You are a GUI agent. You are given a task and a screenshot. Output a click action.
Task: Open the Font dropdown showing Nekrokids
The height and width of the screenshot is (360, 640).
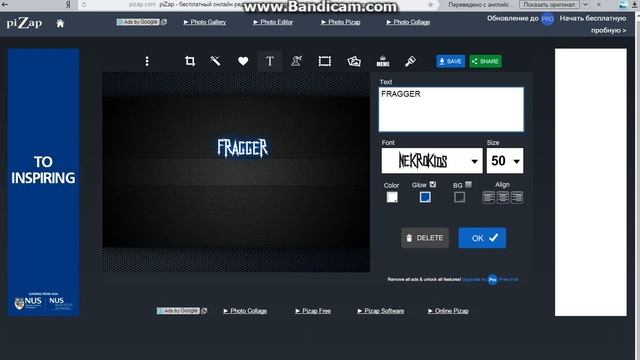[x=432, y=161]
